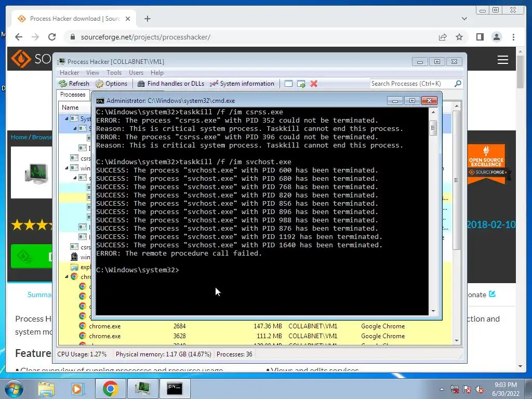
Task: Select chrome.exe with PID 2684
Action: pyautogui.click(x=255, y=326)
